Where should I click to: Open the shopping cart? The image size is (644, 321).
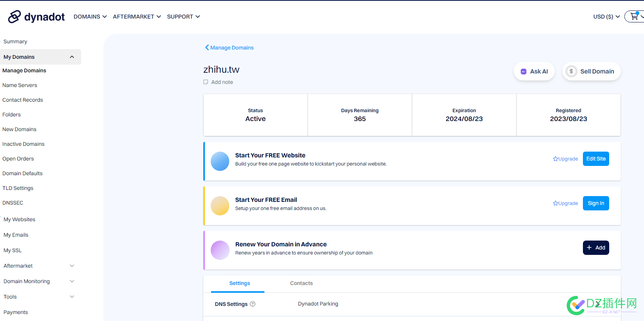pyautogui.click(x=635, y=17)
